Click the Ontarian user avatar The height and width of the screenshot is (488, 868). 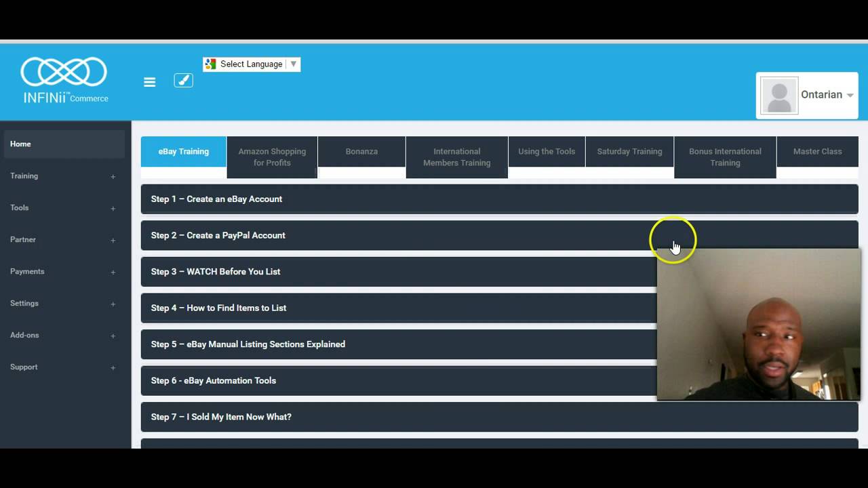tap(779, 95)
